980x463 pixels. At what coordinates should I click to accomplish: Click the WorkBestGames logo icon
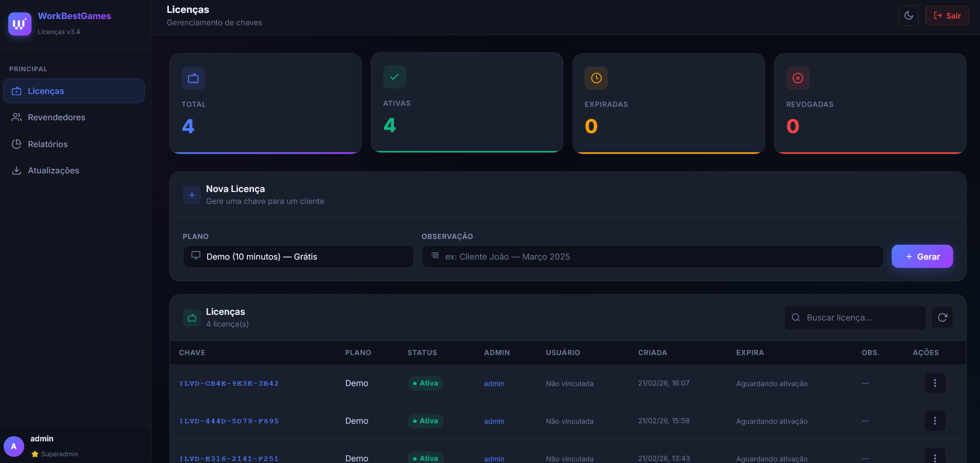[x=20, y=24]
